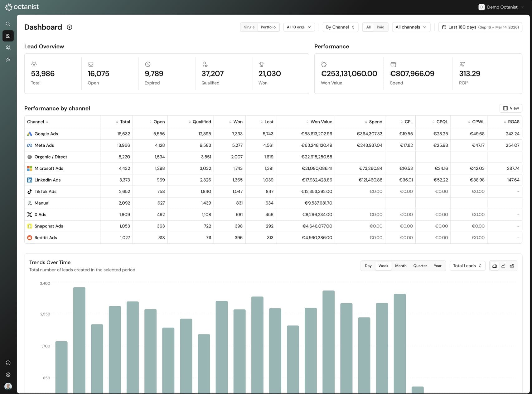Expand the All 10 orgs dropdown
This screenshot has width=532, height=394.
point(299,27)
